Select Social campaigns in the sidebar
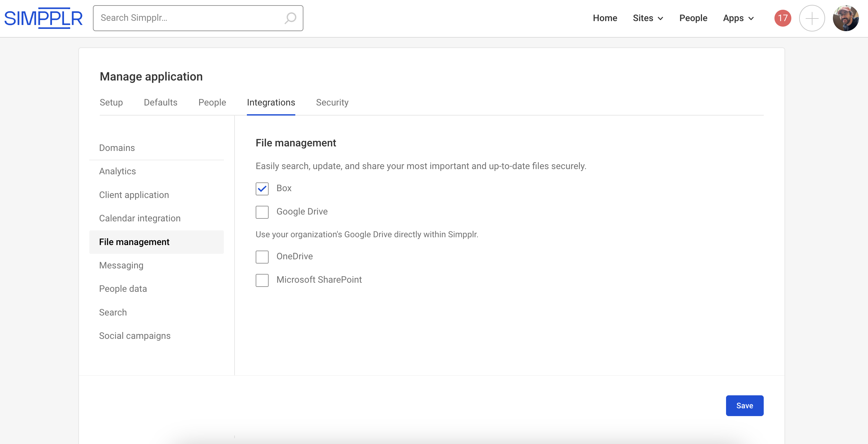Screen dimensions: 868x444 click(134, 336)
